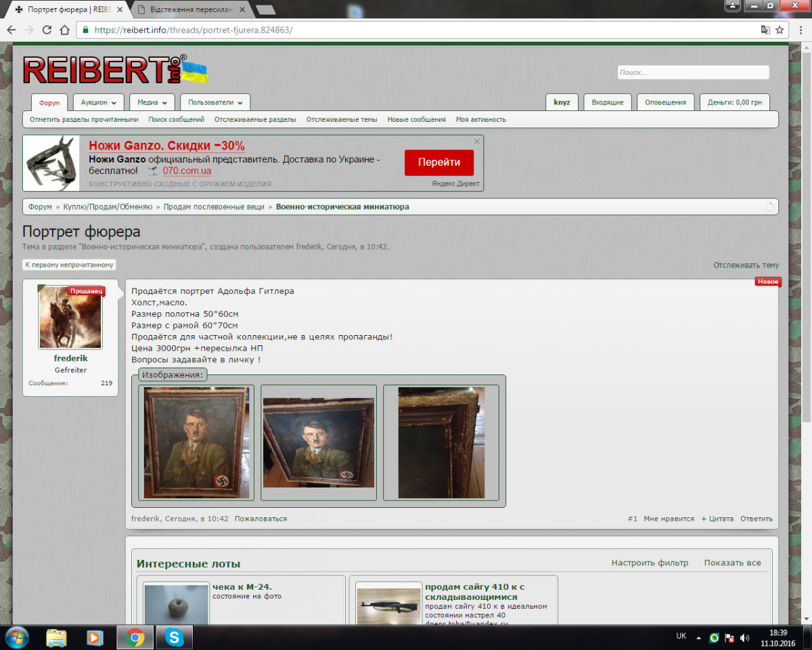812x650 pixels.
Task: Click the multitool knife ad image
Action: [52, 162]
